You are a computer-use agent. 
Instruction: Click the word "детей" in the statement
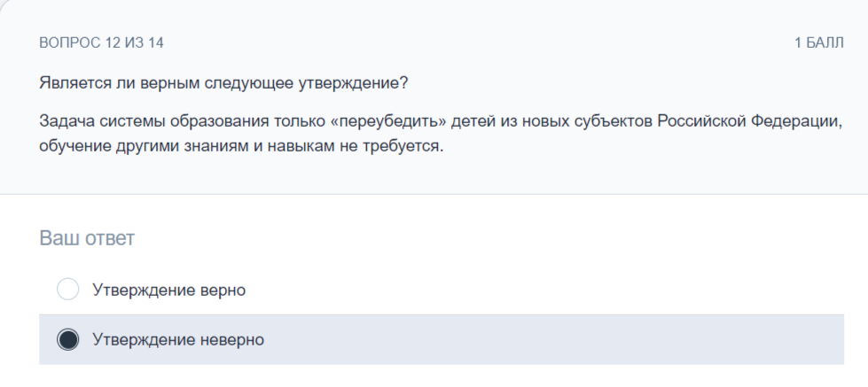tap(471, 121)
